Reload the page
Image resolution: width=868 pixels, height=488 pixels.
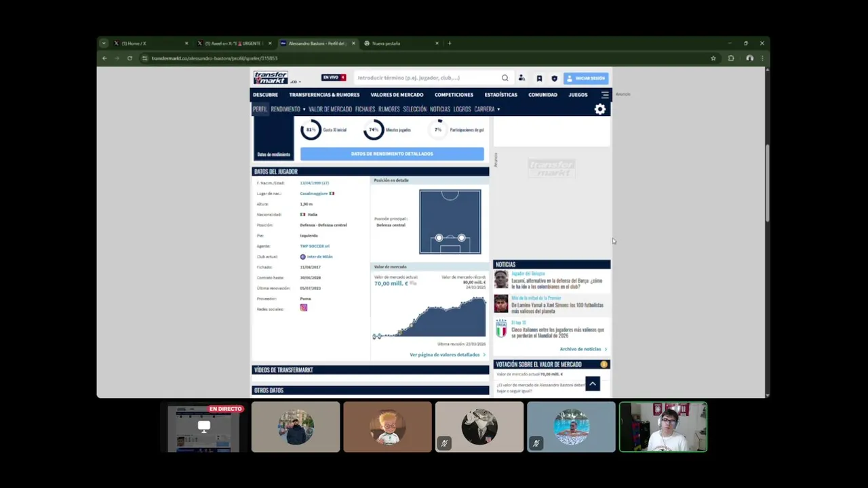point(130,58)
